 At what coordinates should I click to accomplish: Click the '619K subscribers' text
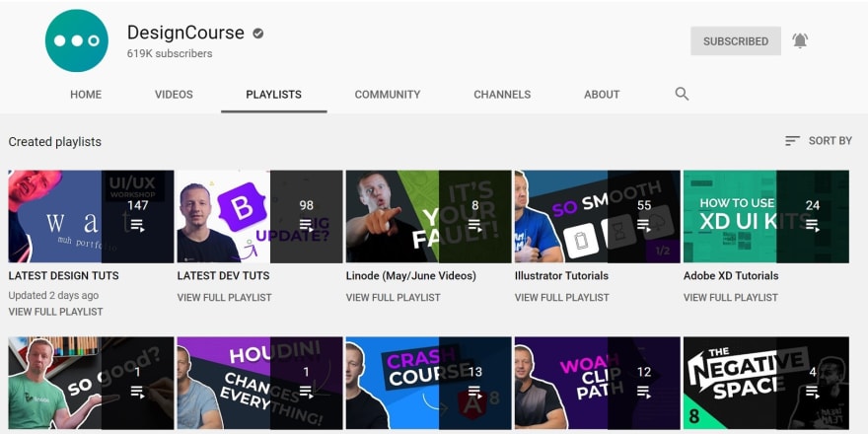pos(170,53)
